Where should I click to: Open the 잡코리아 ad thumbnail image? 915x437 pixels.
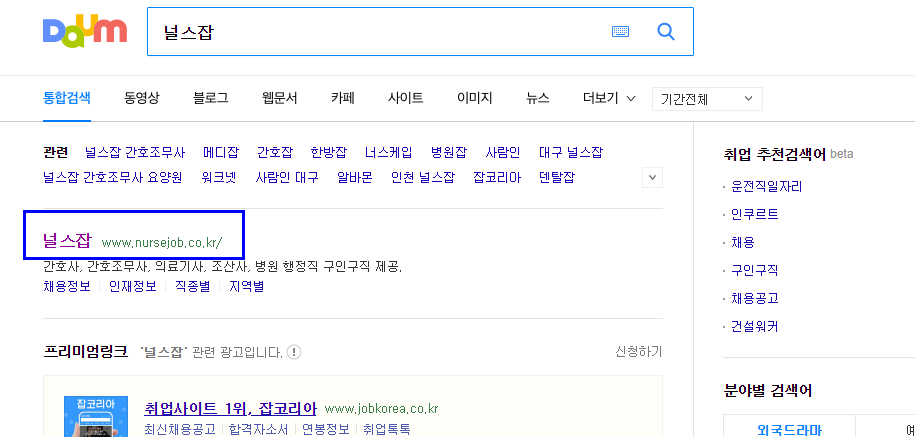pyautogui.click(x=96, y=417)
